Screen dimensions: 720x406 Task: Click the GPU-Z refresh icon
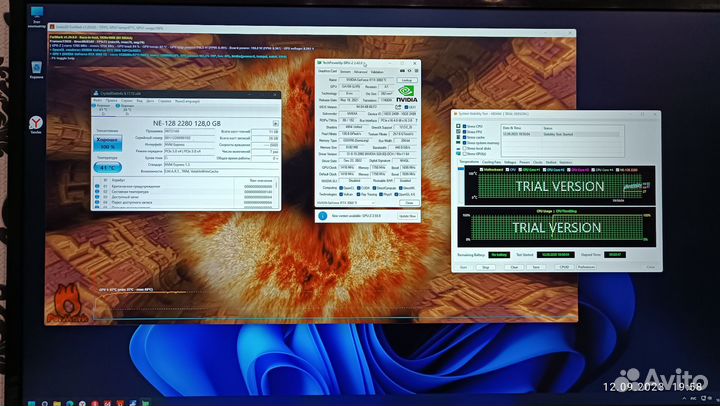point(410,71)
